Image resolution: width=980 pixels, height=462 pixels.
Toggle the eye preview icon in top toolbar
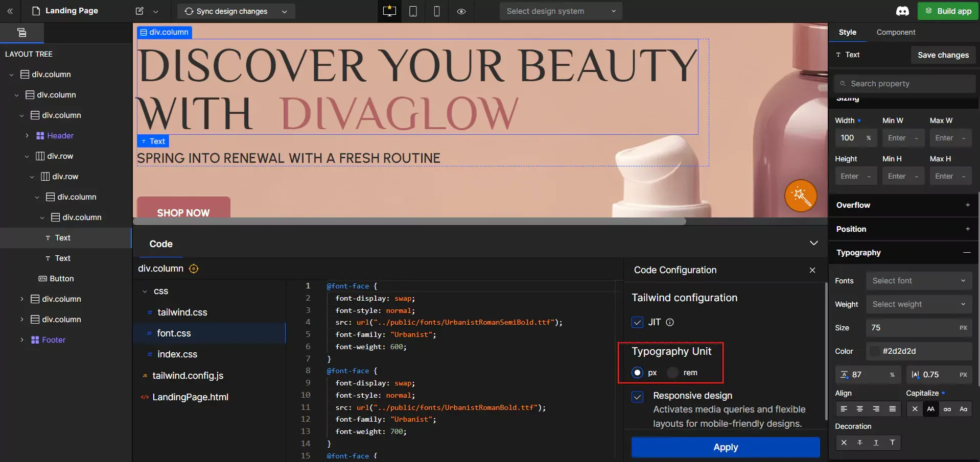coord(461,11)
